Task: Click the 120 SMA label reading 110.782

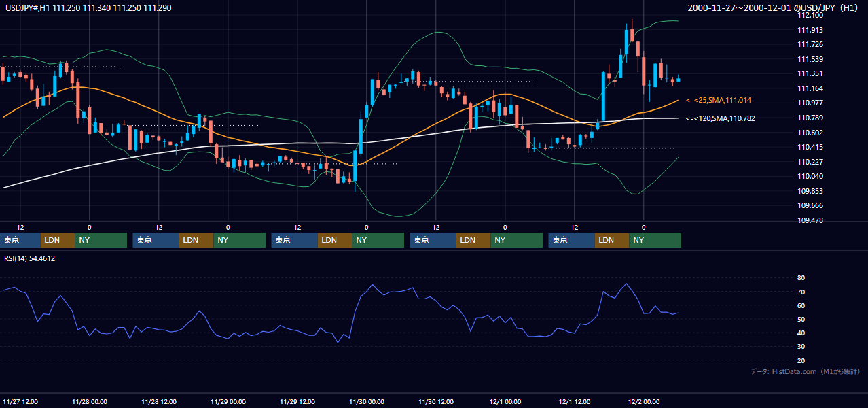Action: point(720,118)
